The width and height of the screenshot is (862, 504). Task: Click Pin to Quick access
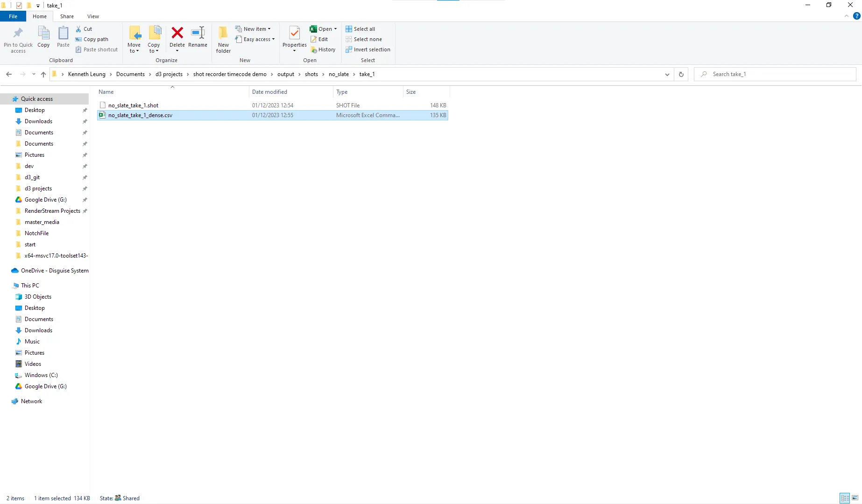click(x=18, y=39)
